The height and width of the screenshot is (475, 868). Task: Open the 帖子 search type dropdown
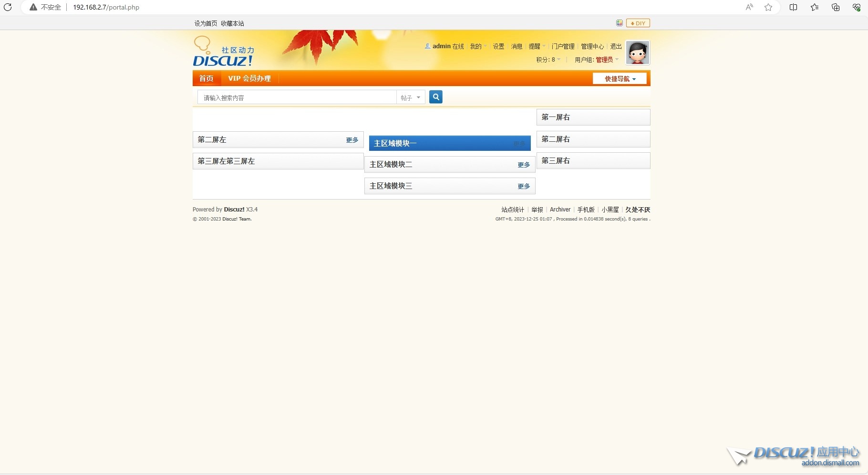(411, 97)
